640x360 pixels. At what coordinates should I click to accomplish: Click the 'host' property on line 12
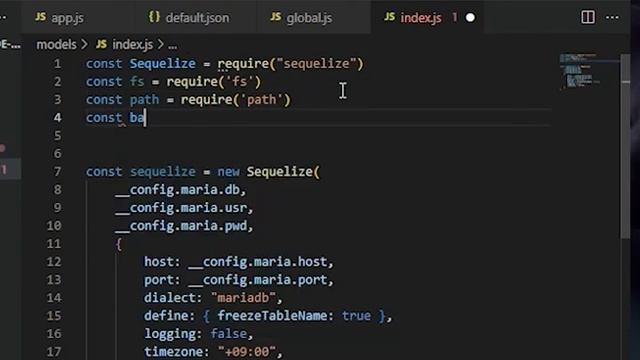click(x=159, y=262)
